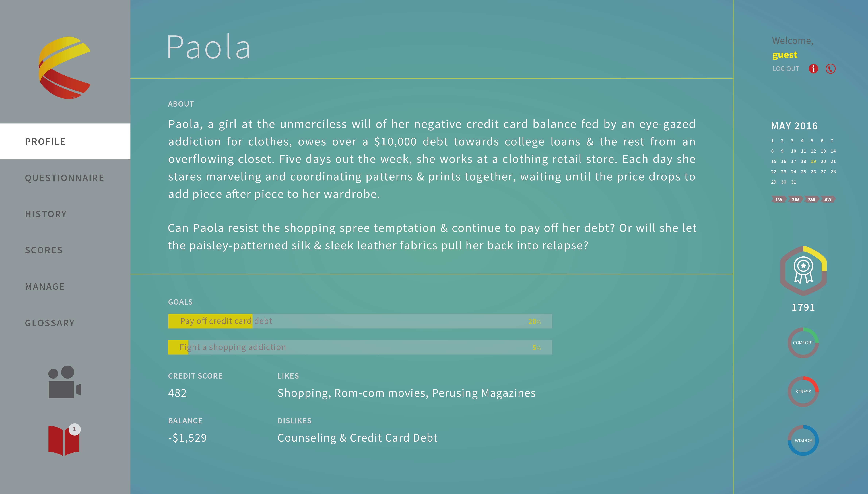
Task: Click the app logo in sidebar
Action: tap(65, 68)
